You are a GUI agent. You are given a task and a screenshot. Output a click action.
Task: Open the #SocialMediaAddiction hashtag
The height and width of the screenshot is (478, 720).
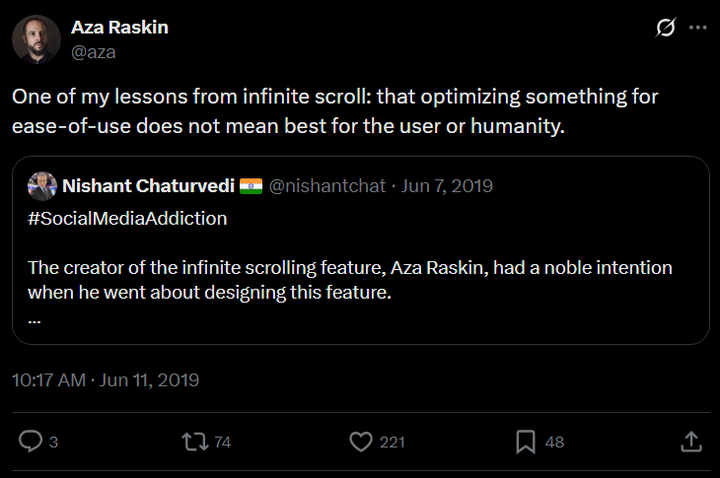(127, 218)
